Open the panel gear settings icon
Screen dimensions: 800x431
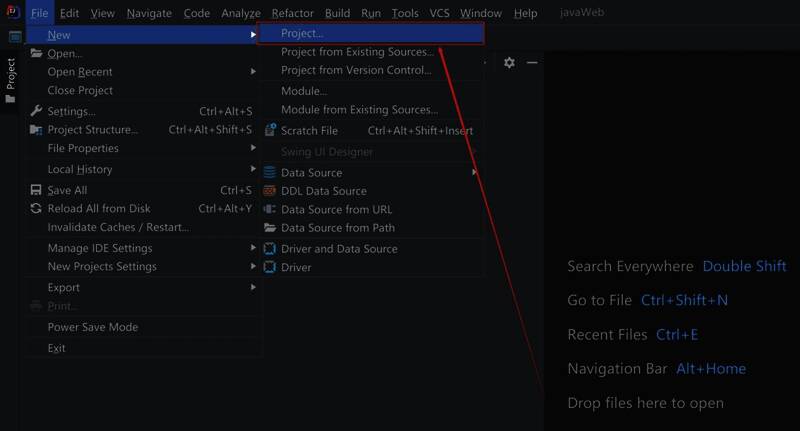pos(509,62)
